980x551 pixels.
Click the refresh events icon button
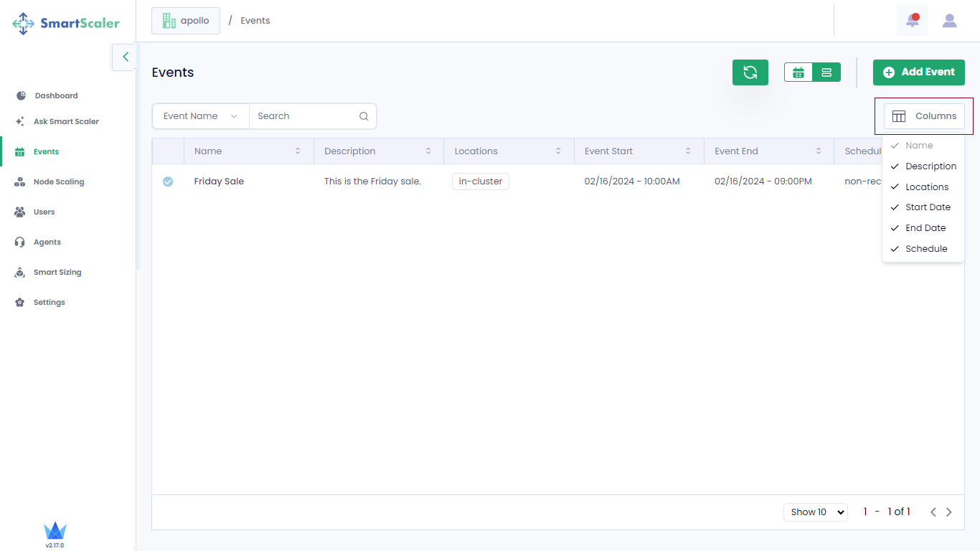pos(750,72)
